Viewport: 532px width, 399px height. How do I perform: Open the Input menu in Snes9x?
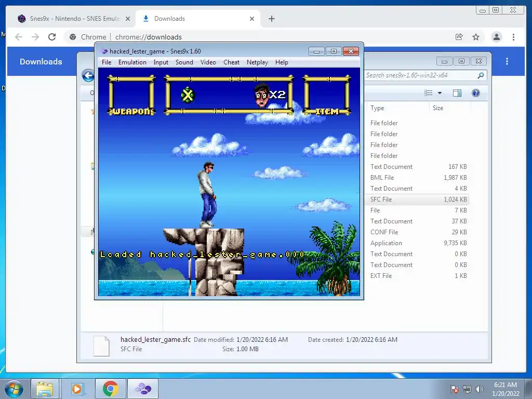161,62
